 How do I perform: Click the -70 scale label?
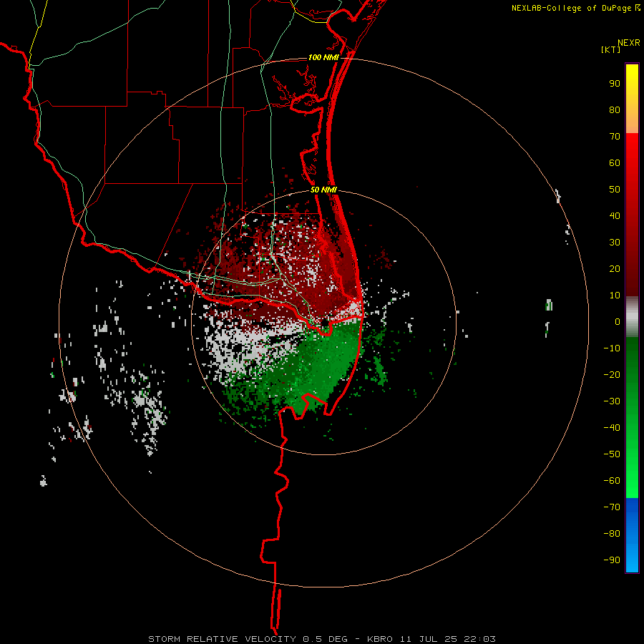click(612, 507)
